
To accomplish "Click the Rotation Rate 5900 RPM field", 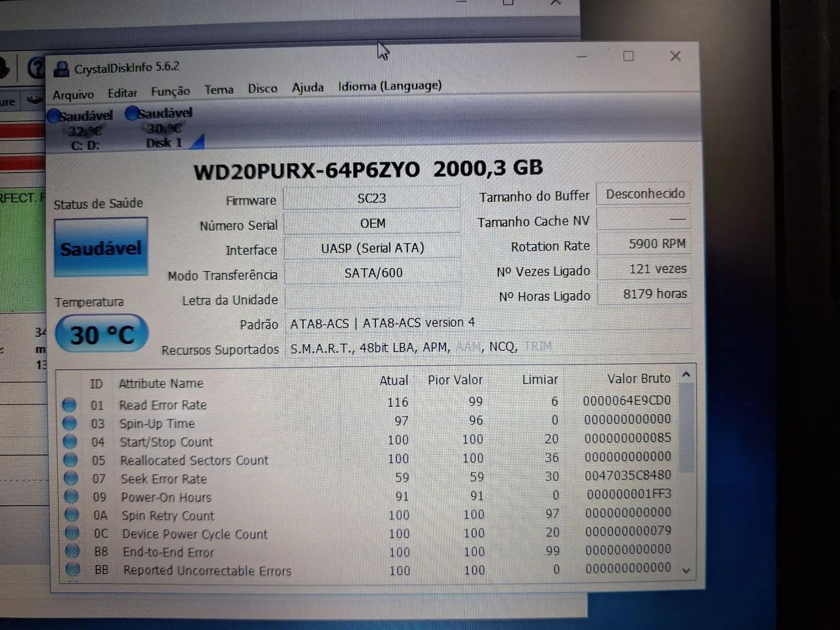I will pos(644,243).
